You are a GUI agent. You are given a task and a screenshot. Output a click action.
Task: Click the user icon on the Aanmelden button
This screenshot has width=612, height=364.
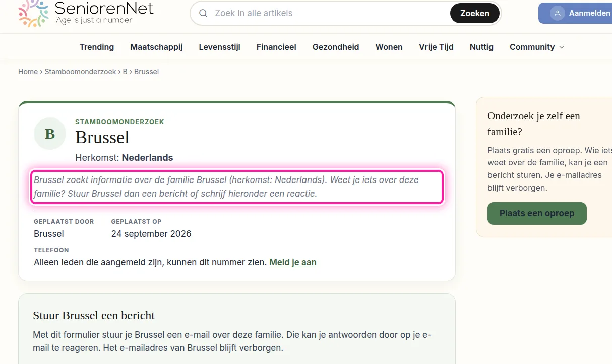(557, 13)
